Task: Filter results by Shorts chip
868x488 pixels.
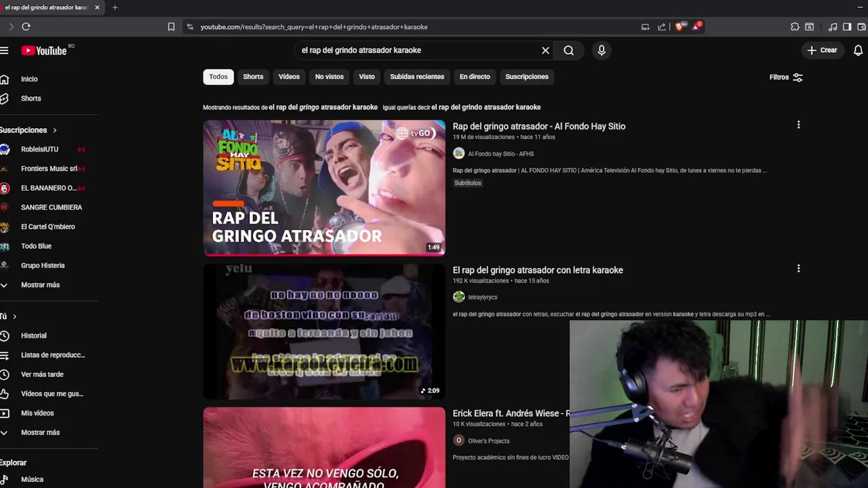Action: pyautogui.click(x=253, y=77)
